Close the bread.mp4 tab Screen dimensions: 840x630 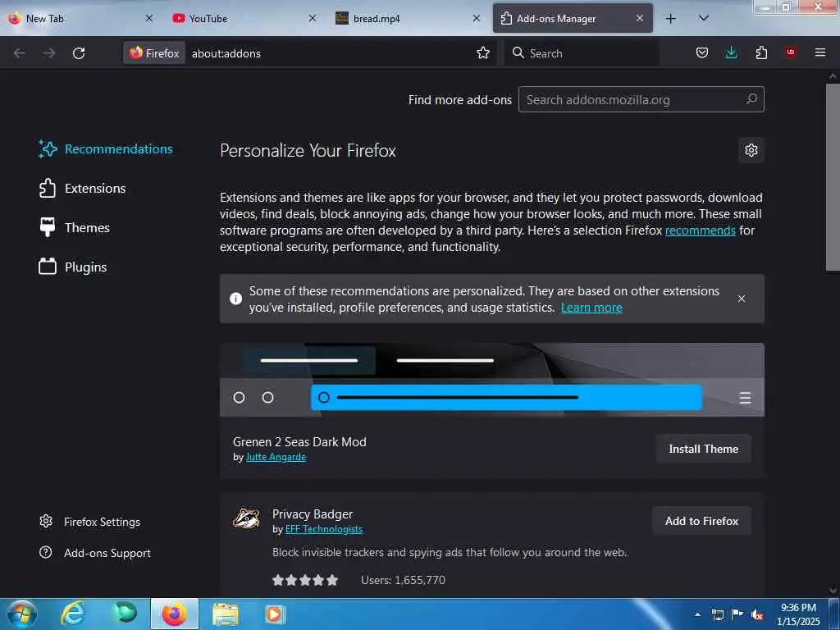pyautogui.click(x=477, y=19)
